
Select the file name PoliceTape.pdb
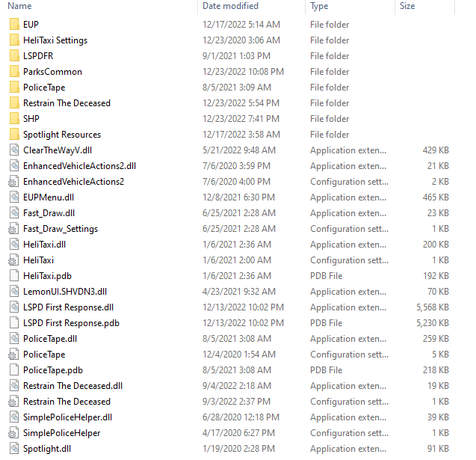pos(53,370)
